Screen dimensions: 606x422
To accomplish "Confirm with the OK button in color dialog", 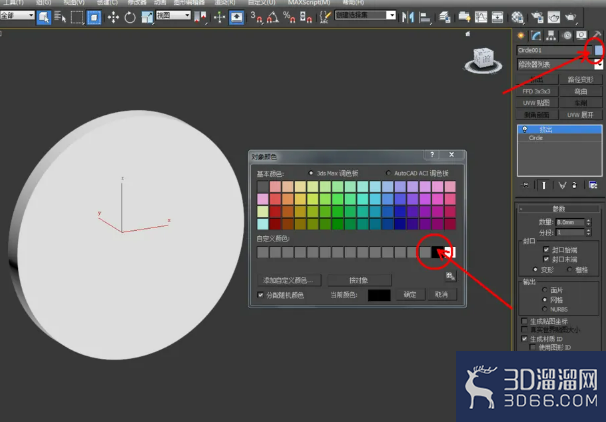I will click(410, 294).
